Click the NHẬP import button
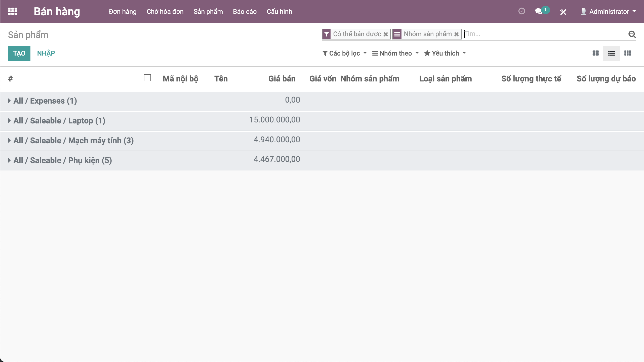The width and height of the screenshot is (644, 362). [46, 53]
